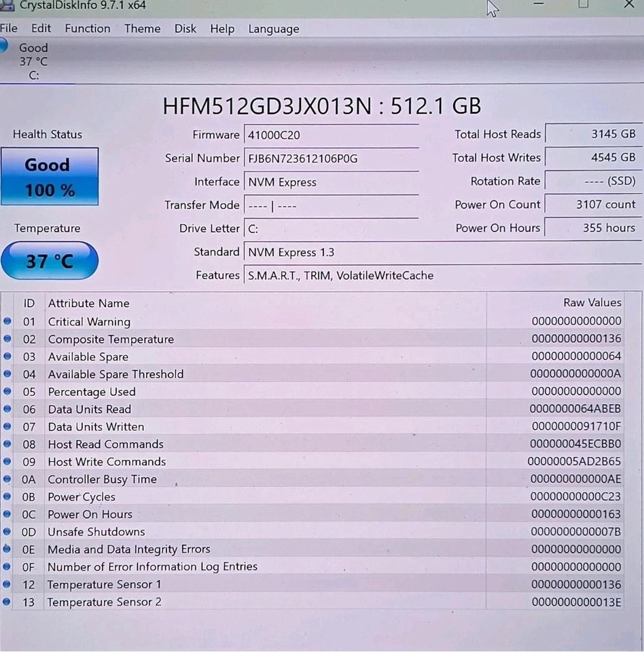Click the status dot of Power Cycles row

click(7, 496)
